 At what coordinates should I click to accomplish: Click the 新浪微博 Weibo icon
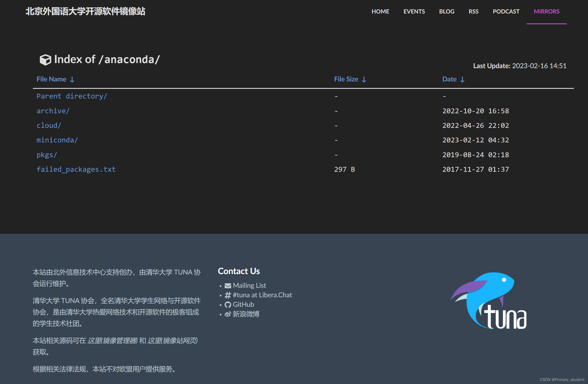coord(228,314)
